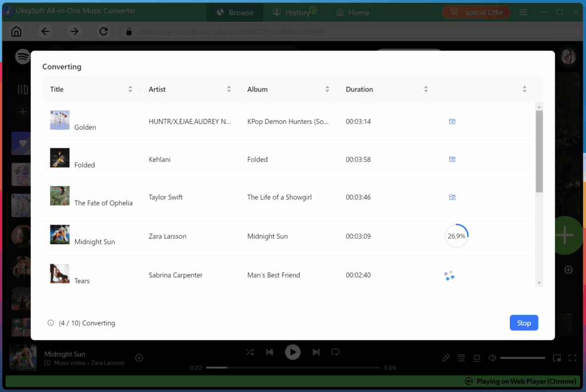Sort tracks by Duration
This screenshot has width=586, height=392.
click(x=426, y=89)
